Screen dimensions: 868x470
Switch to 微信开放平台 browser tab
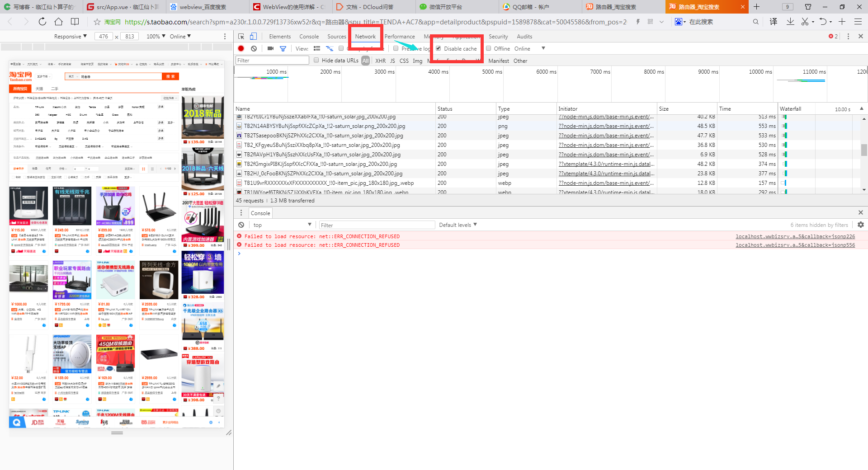(457, 7)
